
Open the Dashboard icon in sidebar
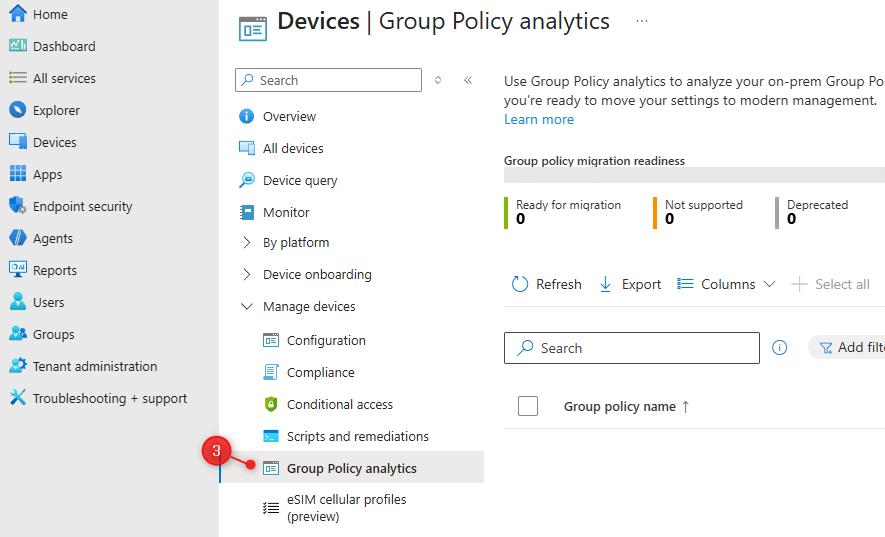click(x=17, y=46)
